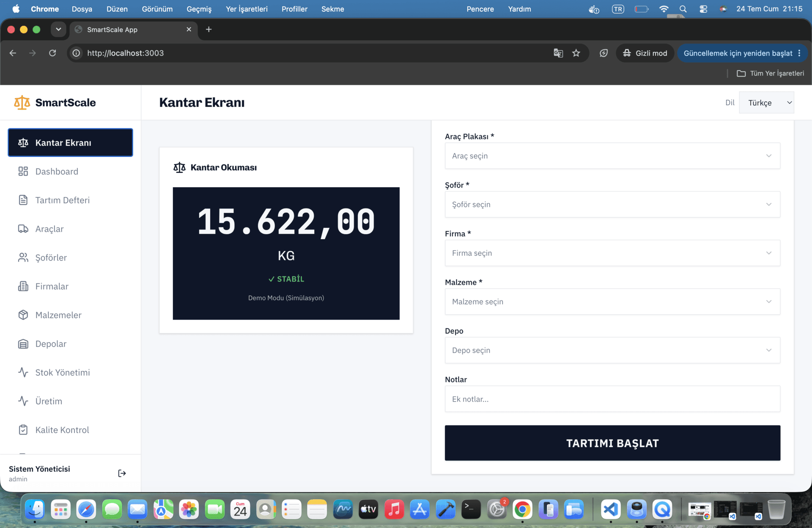Open Finder from the dock

pos(35,509)
